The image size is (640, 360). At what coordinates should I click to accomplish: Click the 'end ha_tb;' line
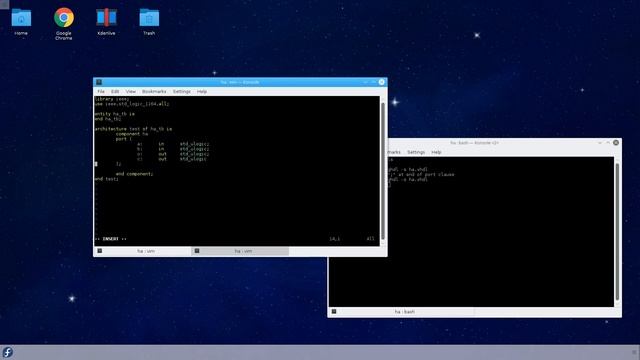108,119
